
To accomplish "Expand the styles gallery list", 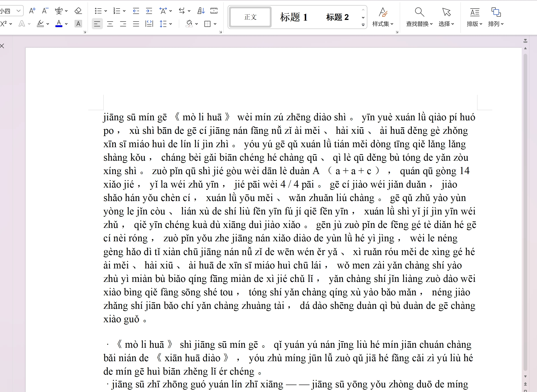I will (363, 25).
